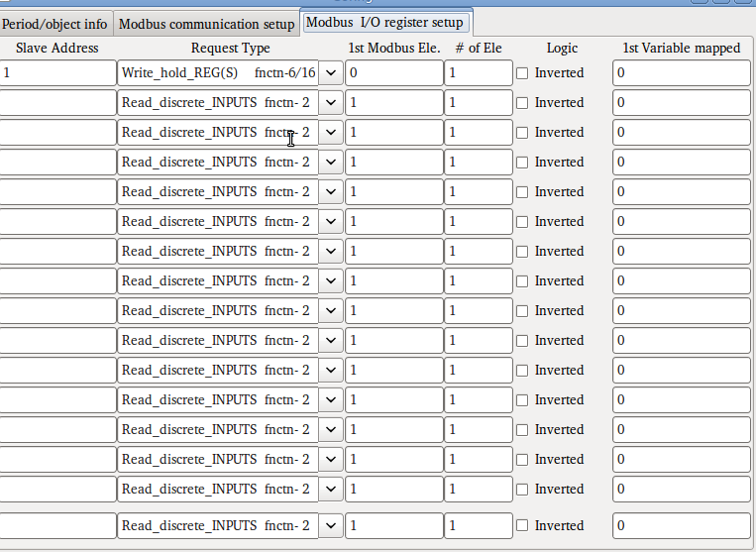Check the Inverted box in the fourth row

coord(522,163)
